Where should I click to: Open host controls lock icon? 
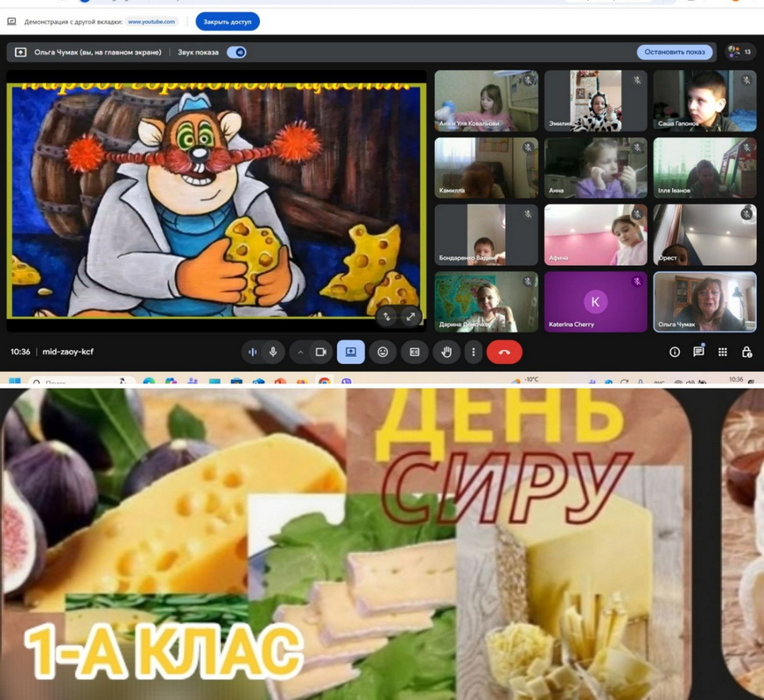click(746, 352)
